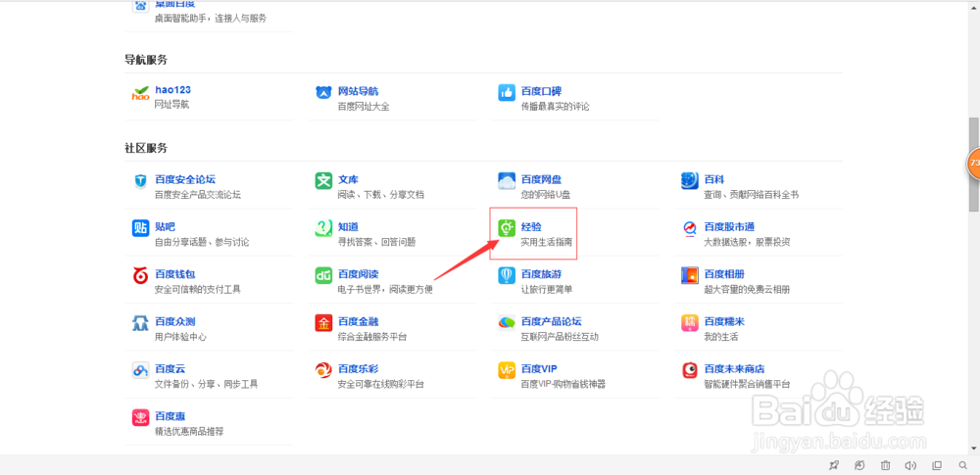Viewport: 980px width, 475px height.
Task: Click the 百度产品论坛 chat bubbles icon
Action: coord(507,323)
